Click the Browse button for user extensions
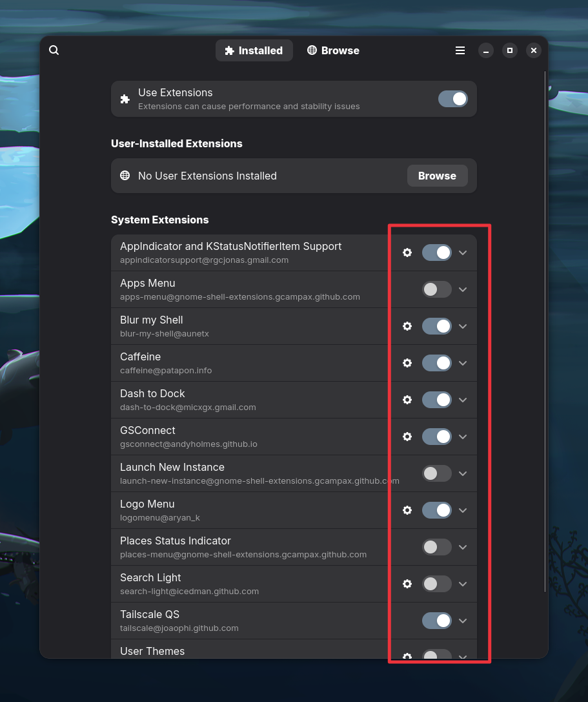 437,176
